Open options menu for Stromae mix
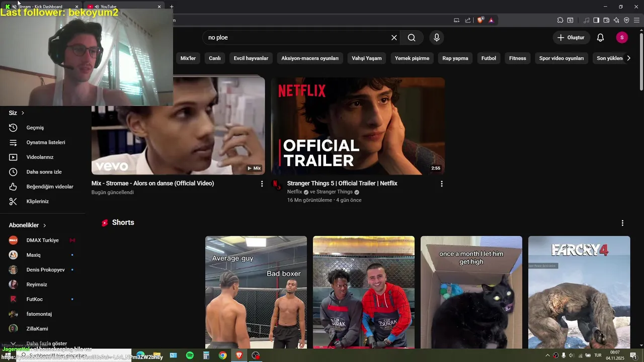The width and height of the screenshot is (644, 362). point(262,184)
